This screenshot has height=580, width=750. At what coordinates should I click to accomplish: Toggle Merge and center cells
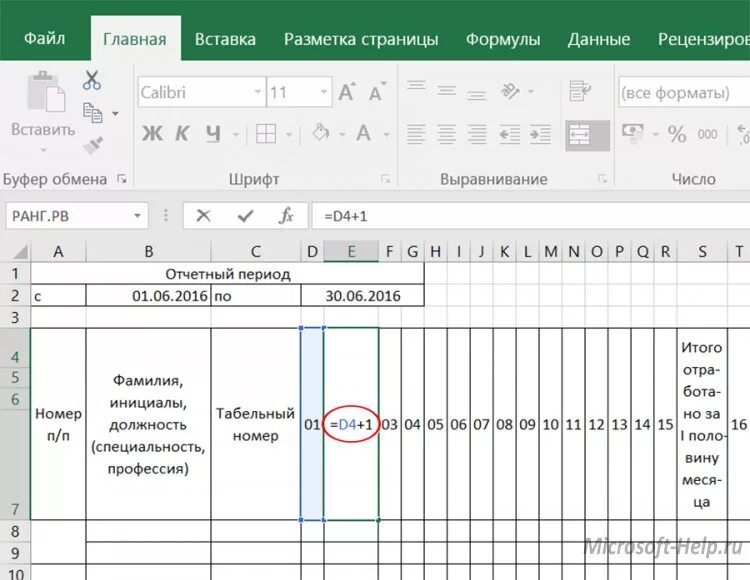coord(587,135)
